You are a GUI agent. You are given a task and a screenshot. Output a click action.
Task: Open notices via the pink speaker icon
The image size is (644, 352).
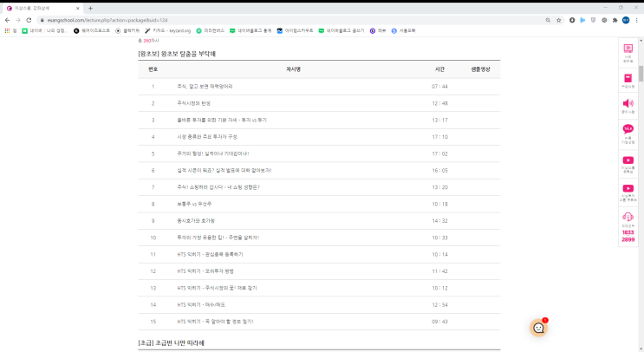(x=628, y=103)
